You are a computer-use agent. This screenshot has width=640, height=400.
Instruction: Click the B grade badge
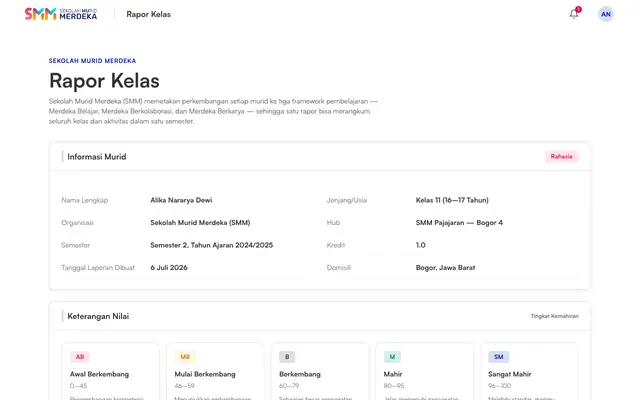(x=287, y=357)
